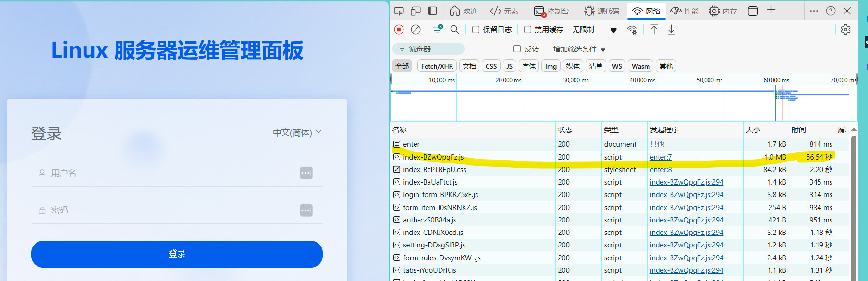The height and width of the screenshot is (281, 868).
Task: Add more tools with the plus icon
Action: (771, 10)
